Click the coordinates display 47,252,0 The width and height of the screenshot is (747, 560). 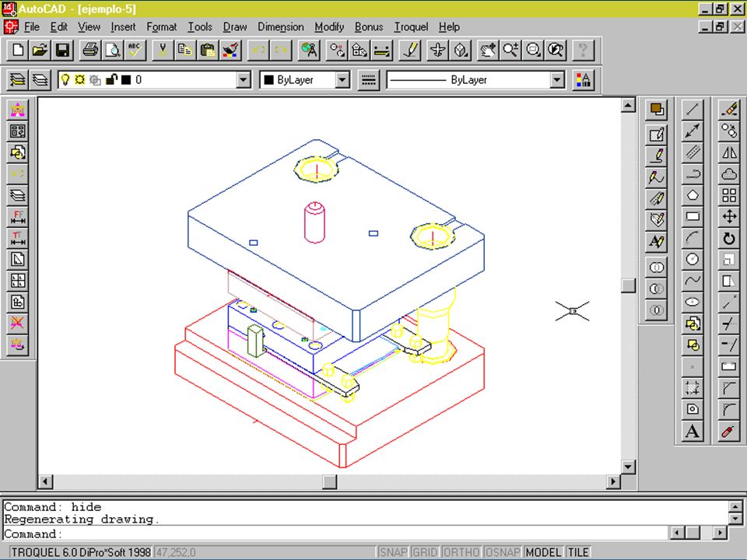coord(175,552)
